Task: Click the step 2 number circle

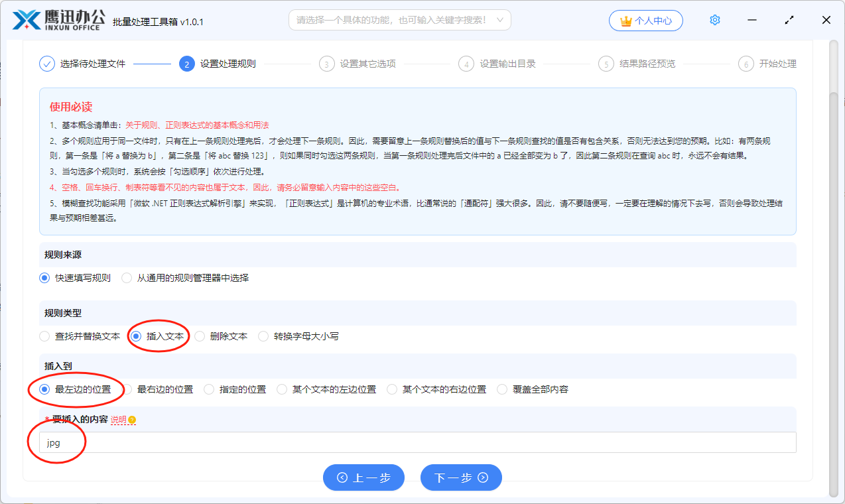Action: click(186, 64)
